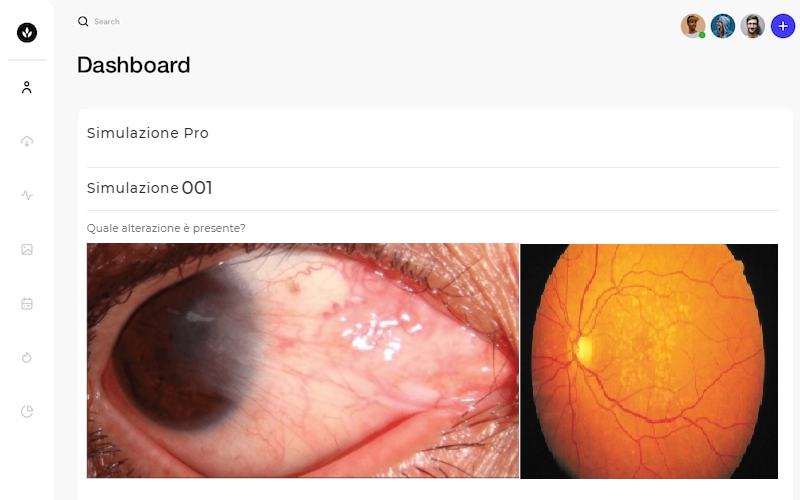Viewport: 800px width, 500px height.
Task: Click the Simulazione Pro heading
Action: tap(148, 133)
